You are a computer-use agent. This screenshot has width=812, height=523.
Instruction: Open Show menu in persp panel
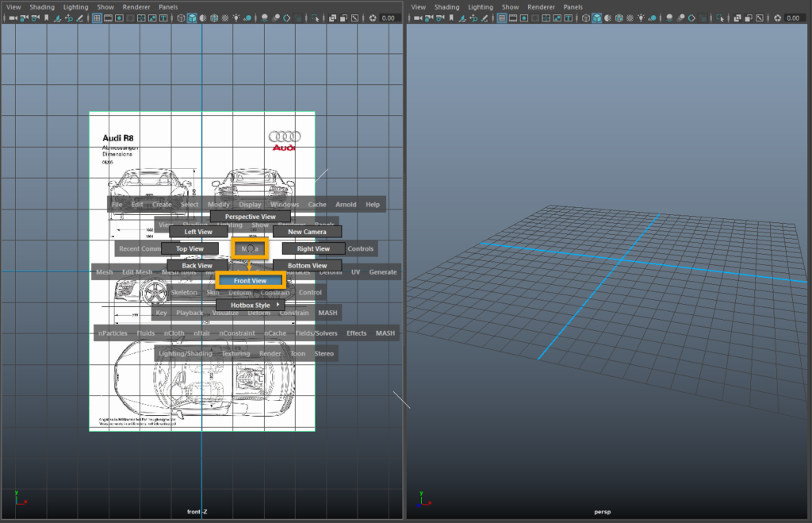510,6
